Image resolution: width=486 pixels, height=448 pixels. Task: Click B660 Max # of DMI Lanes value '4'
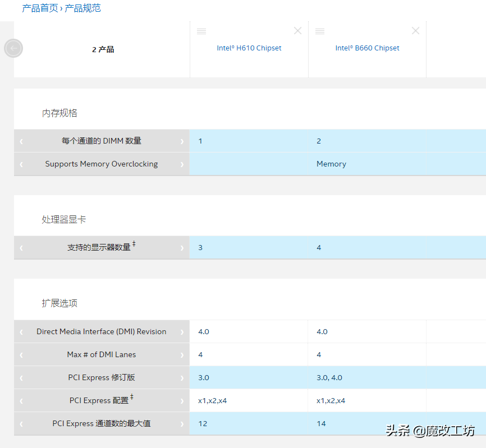click(319, 354)
